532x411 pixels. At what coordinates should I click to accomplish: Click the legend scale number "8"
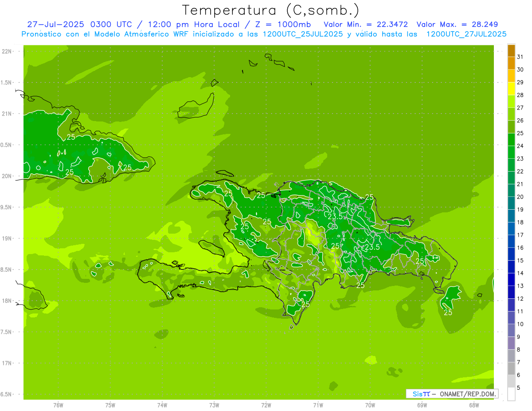tap(519, 349)
